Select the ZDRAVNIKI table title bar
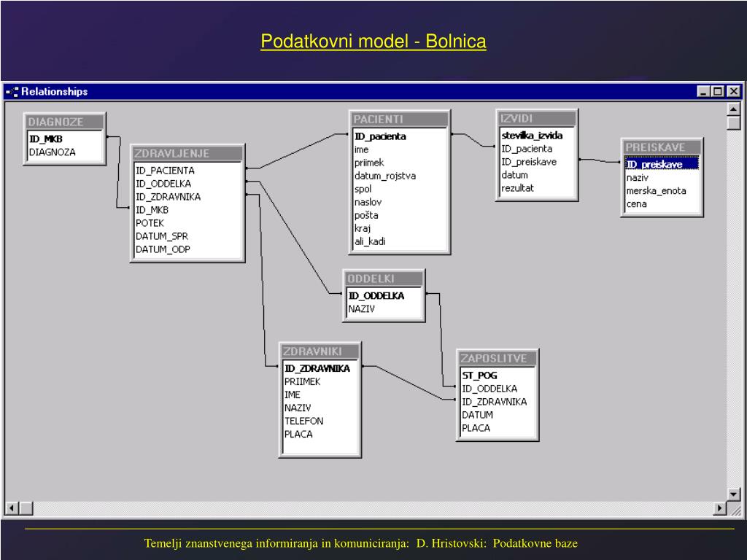Image resolution: width=747 pixels, height=560 pixels. pyautogui.click(x=320, y=351)
